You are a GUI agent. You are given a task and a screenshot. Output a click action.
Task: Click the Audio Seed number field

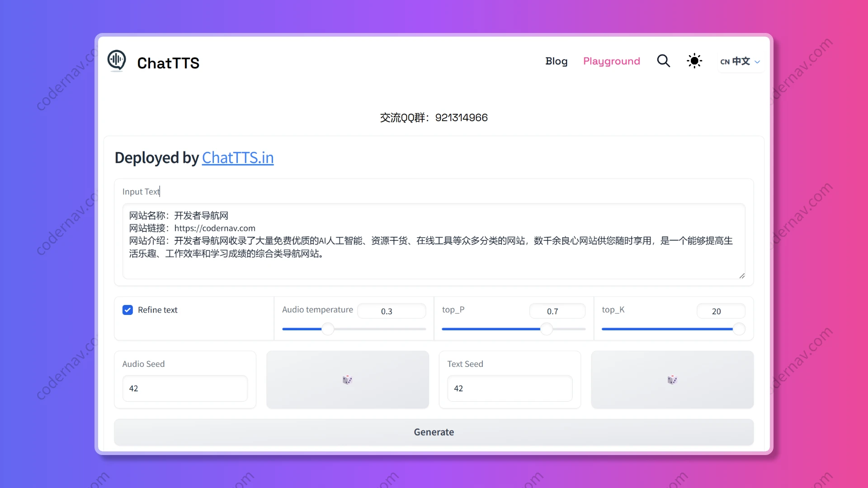point(185,389)
